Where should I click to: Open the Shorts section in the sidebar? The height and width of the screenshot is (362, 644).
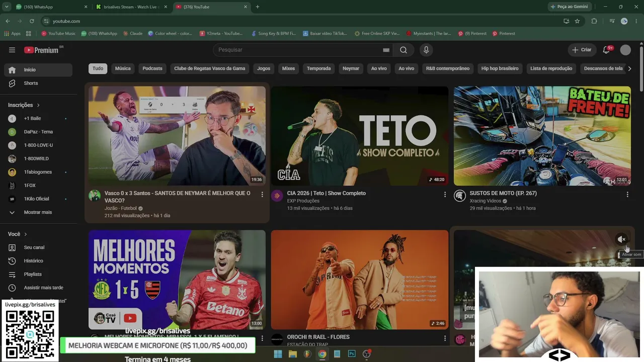tap(38, 83)
